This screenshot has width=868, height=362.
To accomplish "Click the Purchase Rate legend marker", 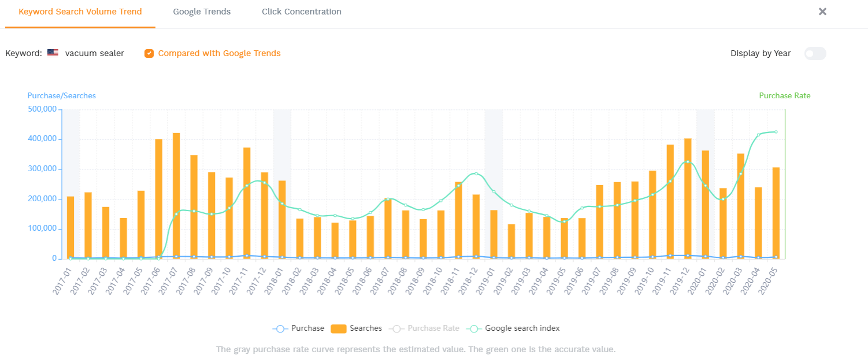I will 396,328.
